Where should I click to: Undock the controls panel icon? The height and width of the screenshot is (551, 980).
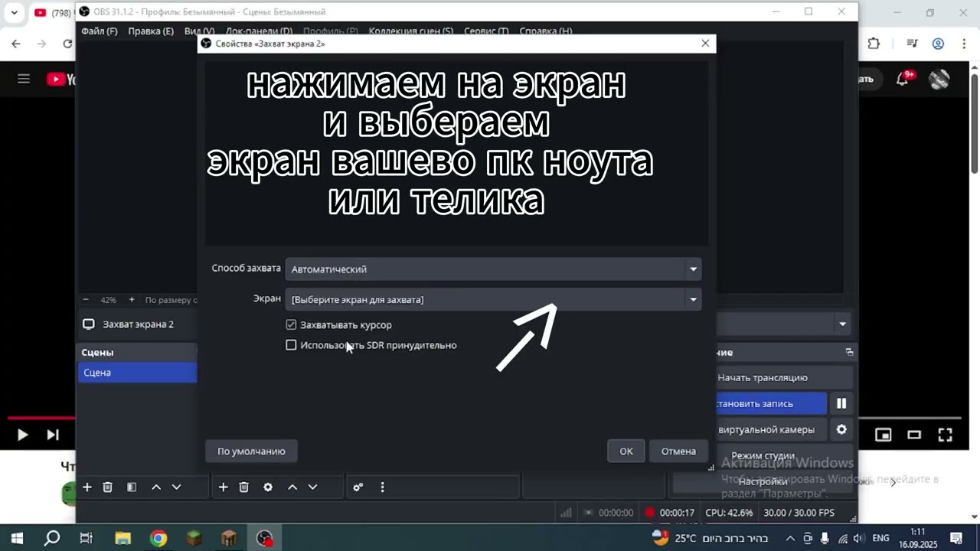849,352
